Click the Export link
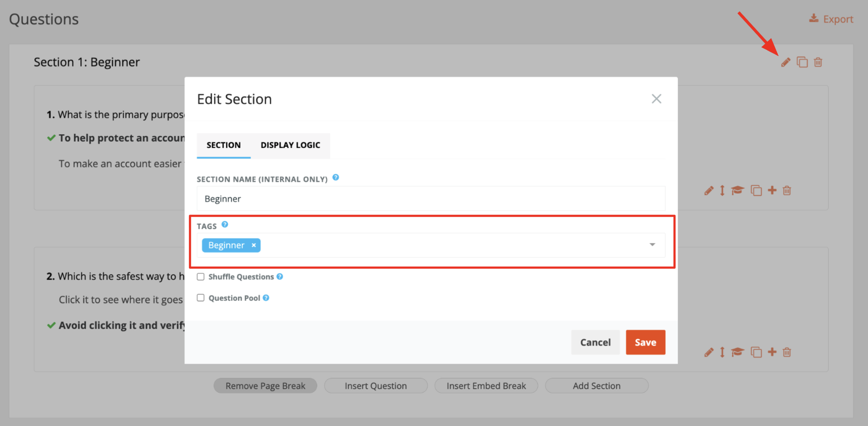The image size is (868, 426). pyautogui.click(x=831, y=19)
